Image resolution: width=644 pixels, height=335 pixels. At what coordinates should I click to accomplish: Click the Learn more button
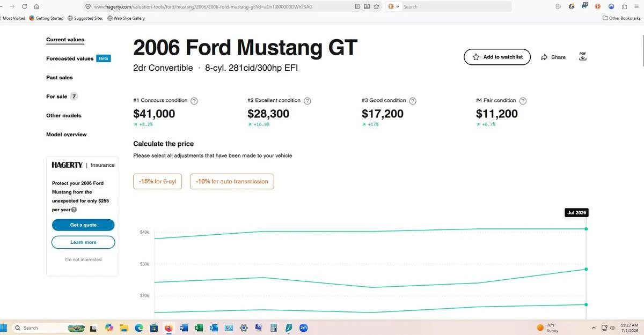tap(83, 242)
